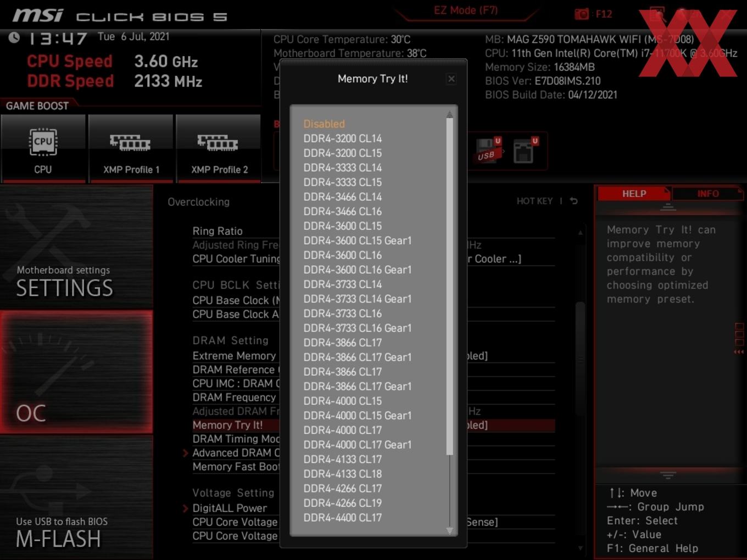Viewport: 747px width, 560px height.
Task: Click the GAME BOOST label
Action: click(x=37, y=106)
